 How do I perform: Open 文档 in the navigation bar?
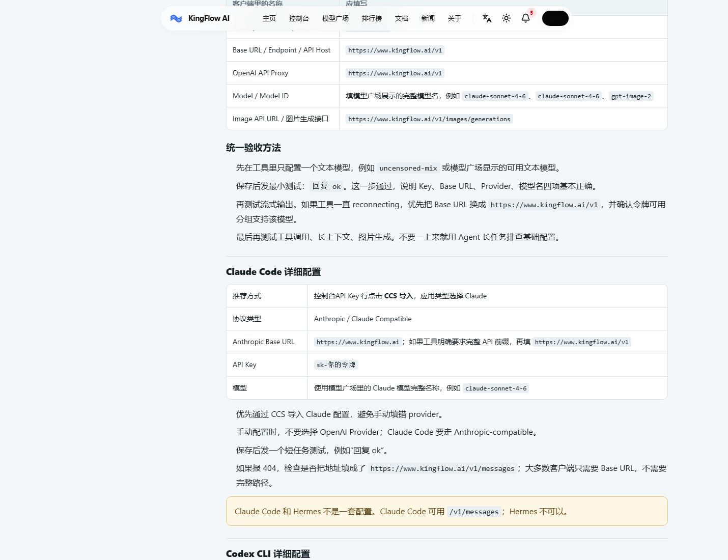click(402, 18)
